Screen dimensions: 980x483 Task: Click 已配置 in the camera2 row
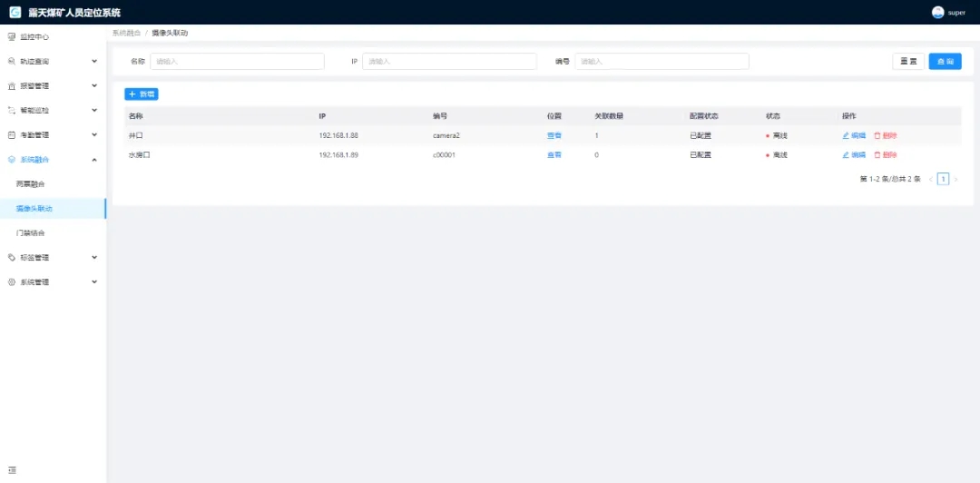click(700, 135)
